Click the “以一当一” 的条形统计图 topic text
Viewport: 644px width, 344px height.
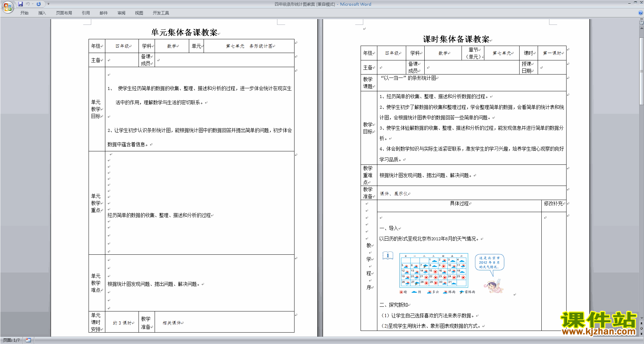click(x=409, y=78)
